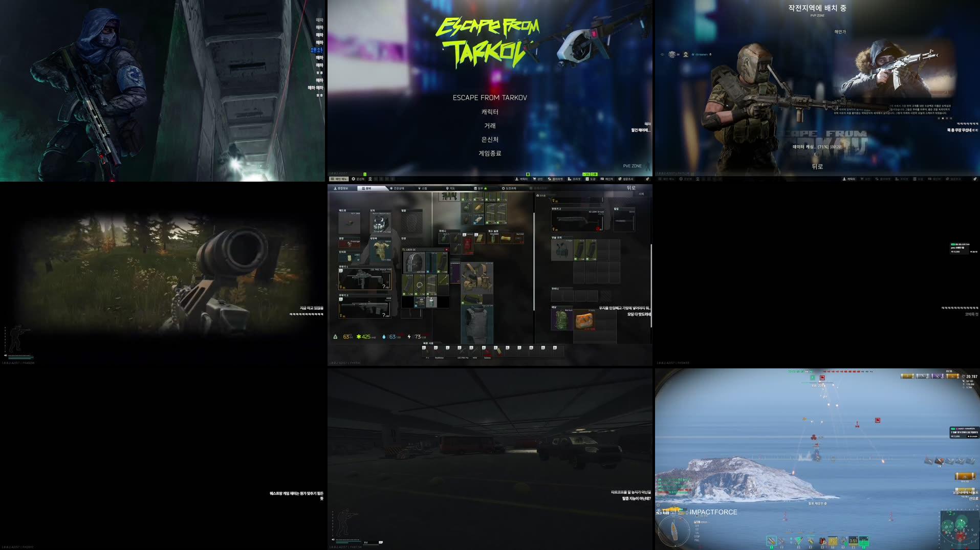Click 게임종료 on the Tarkov main menu
The image size is (980, 550).
[x=491, y=152]
